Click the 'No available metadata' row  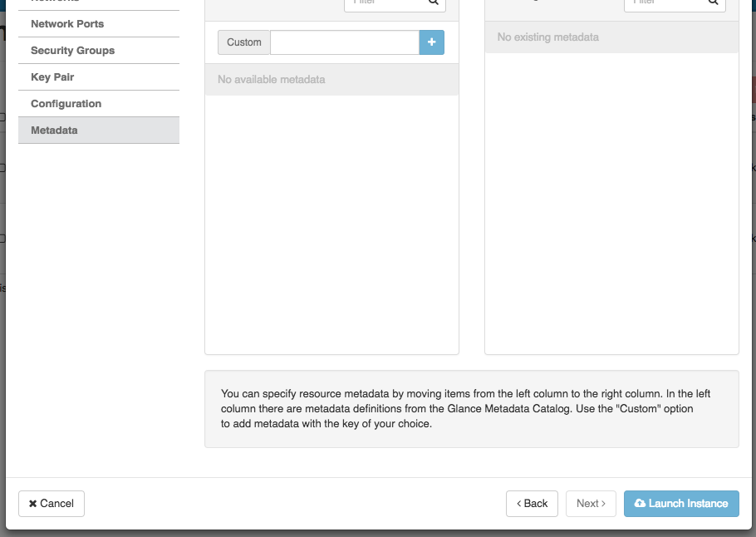(331, 80)
